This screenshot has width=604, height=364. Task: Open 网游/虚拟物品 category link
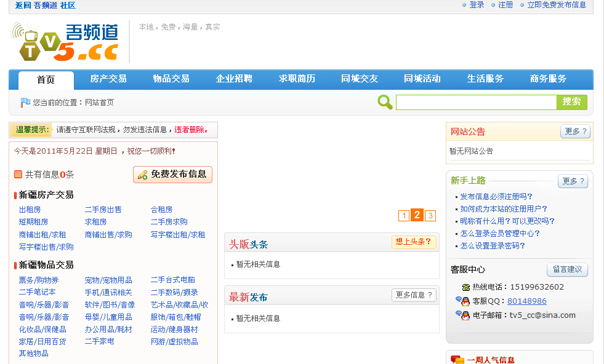coord(174,342)
